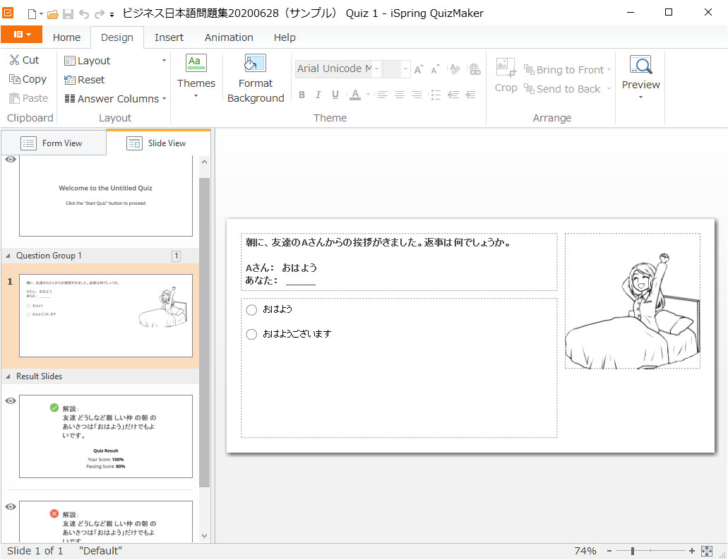Switch to the Insert ribbon tab
This screenshot has width=728, height=560.
(169, 37)
